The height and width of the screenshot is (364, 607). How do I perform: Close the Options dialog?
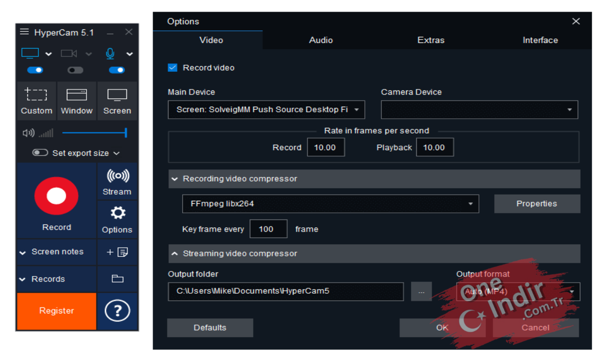tap(576, 21)
